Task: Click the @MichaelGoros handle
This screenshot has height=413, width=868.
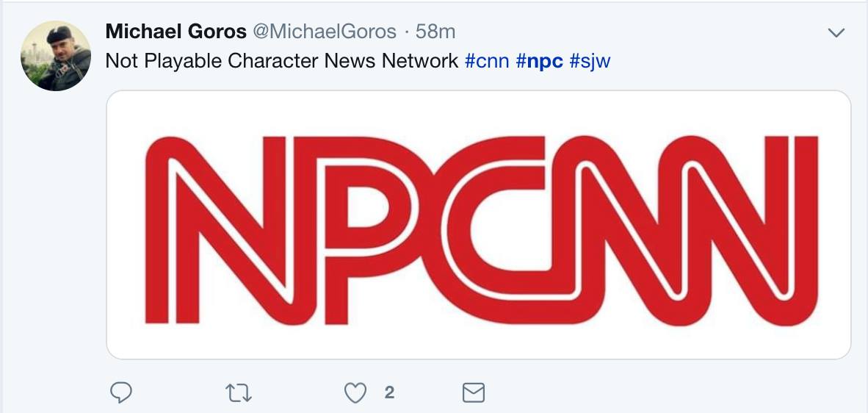Action: [x=325, y=32]
